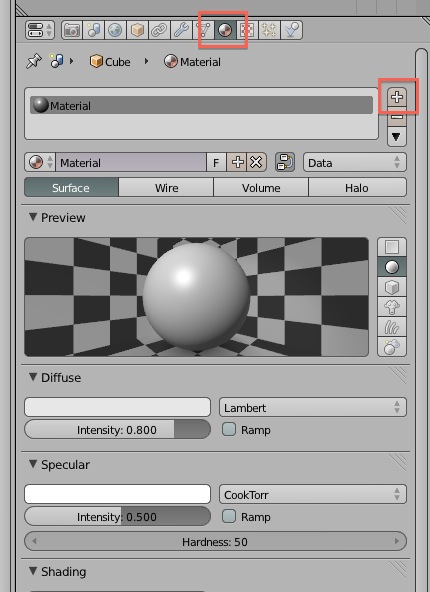
Task: Click the Preview panel drag grip
Action: 398,215
